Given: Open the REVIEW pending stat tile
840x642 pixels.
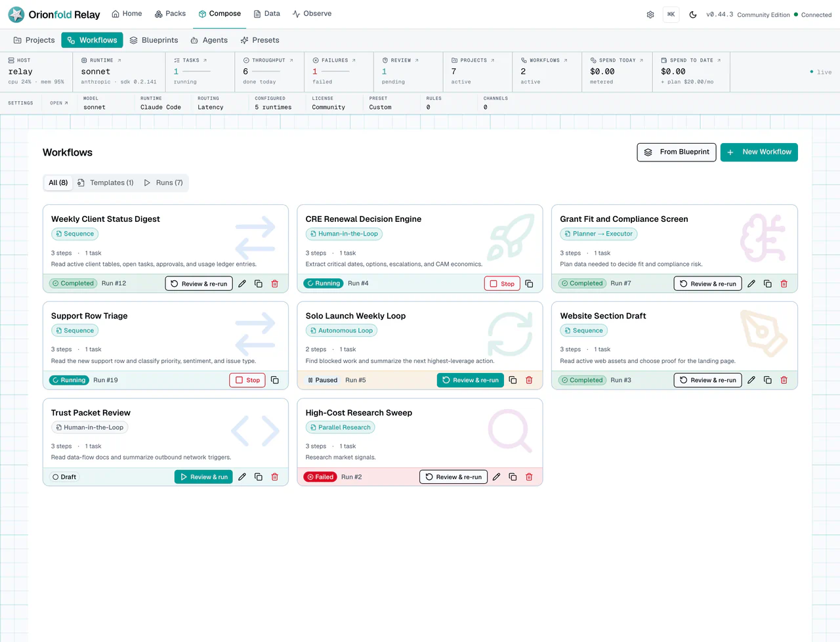Looking at the screenshot, I should (x=409, y=72).
